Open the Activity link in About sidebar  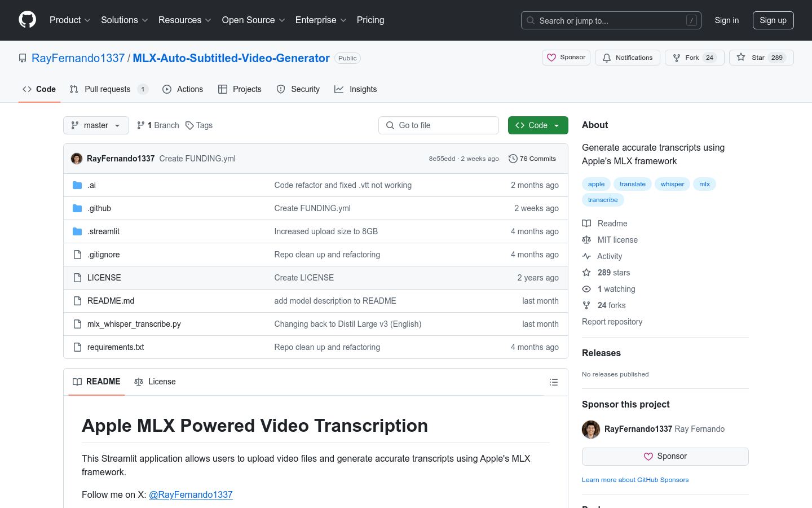(x=602, y=256)
